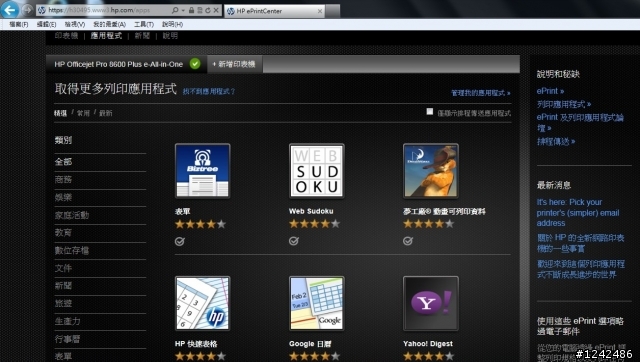Go to the 說明 link in the site top navigation
This screenshot has width=640, height=362.
170,36
